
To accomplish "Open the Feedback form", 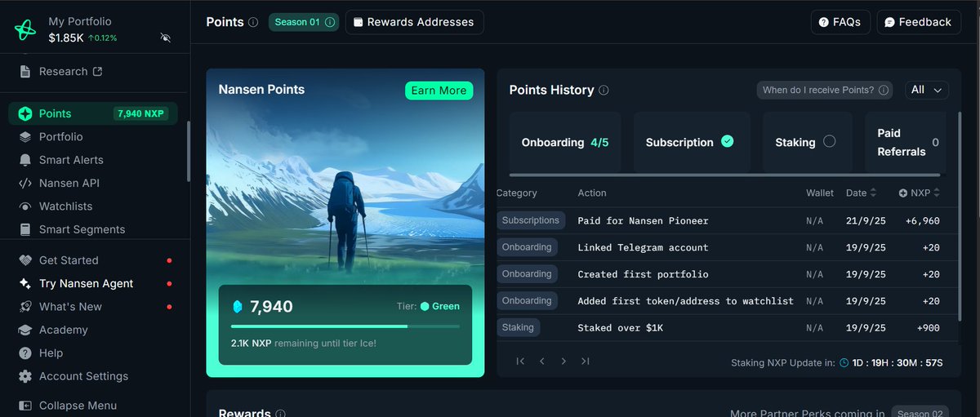I will click(919, 22).
